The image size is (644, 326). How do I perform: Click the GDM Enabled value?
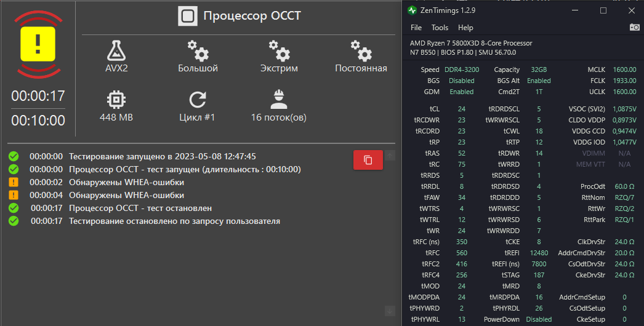[x=462, y=92]
